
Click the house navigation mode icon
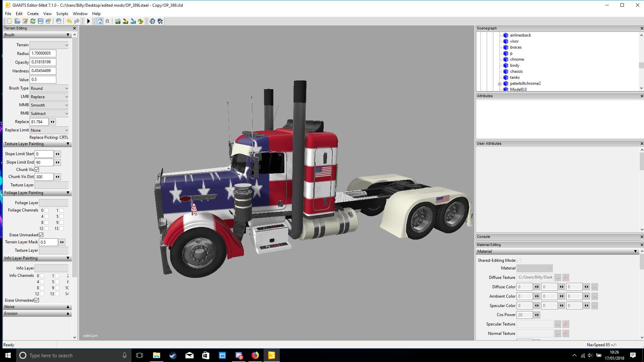click(x=100, y=21)
